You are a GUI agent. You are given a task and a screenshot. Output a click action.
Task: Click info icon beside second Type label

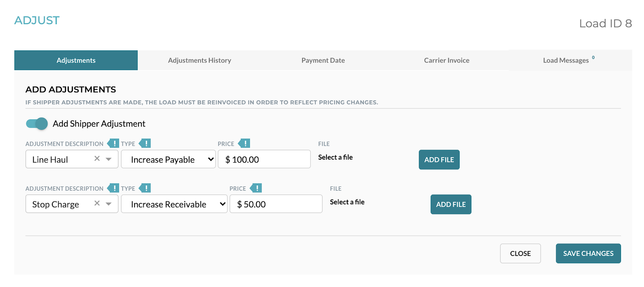145,188
